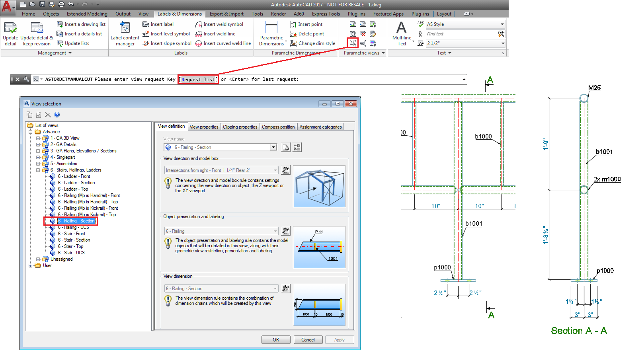Screen dimensions: 644x353
Task: Click Insert a details list button
Action: pos(79,34)
